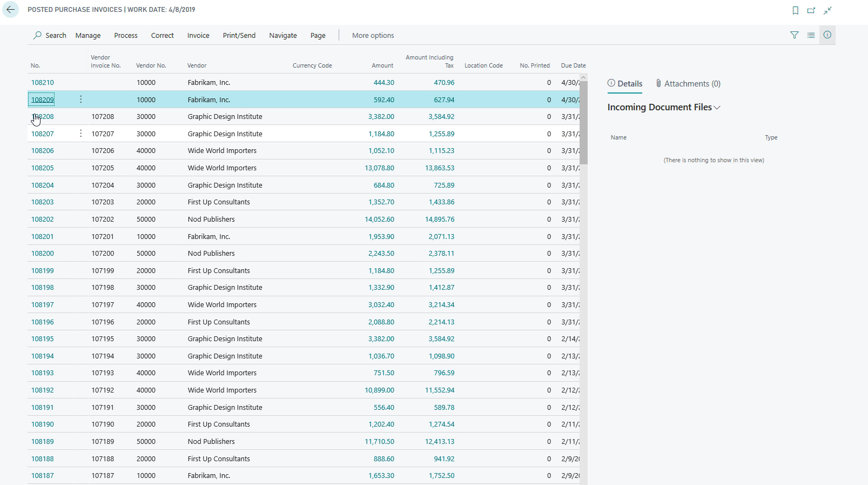Switch to Attachments (0) tab
The image size is (868, 485).
688,84
